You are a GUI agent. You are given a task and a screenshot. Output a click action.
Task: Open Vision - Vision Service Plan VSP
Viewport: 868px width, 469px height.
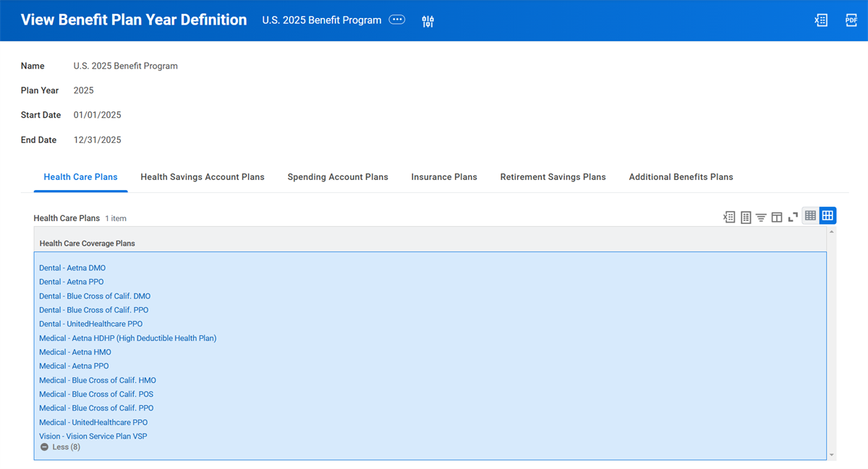coord(93,436)
